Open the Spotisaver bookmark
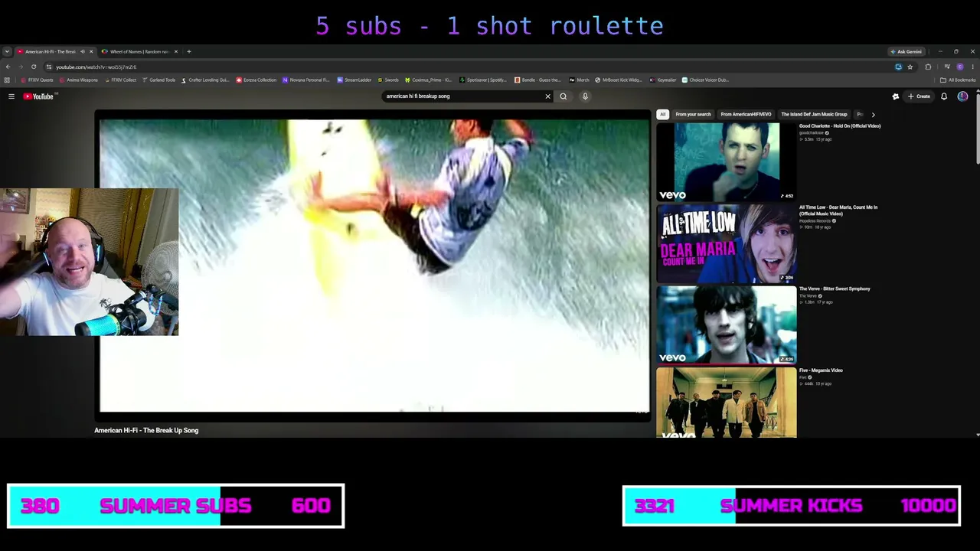The image size is (980, 551). tap(483, 80)
